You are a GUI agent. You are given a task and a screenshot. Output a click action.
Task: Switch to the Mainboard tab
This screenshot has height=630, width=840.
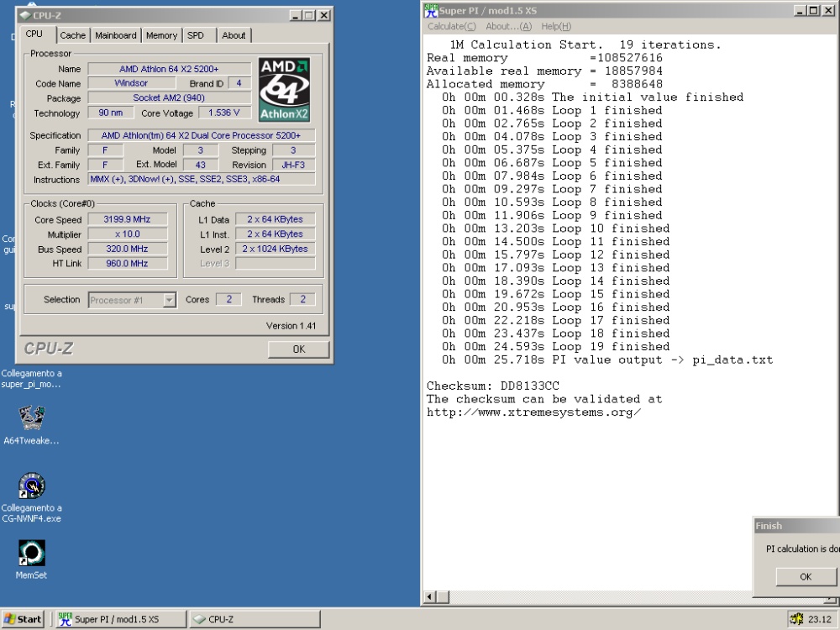coord(116,35)
